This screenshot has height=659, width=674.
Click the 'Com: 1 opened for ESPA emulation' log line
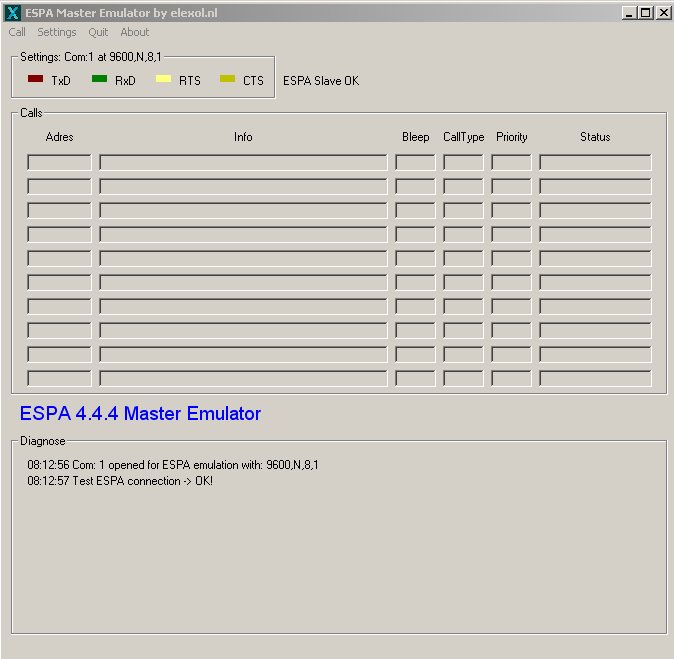pyautogui.click(x=173, y=465)
